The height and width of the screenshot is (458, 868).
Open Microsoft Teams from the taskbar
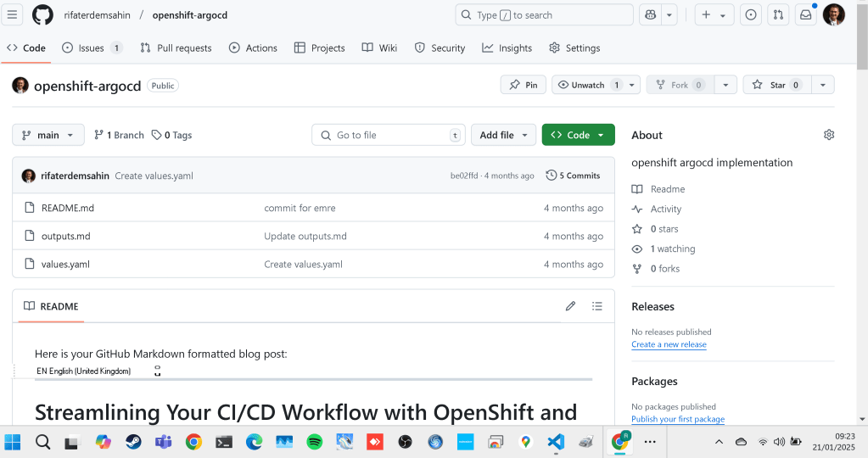[163, 442]
